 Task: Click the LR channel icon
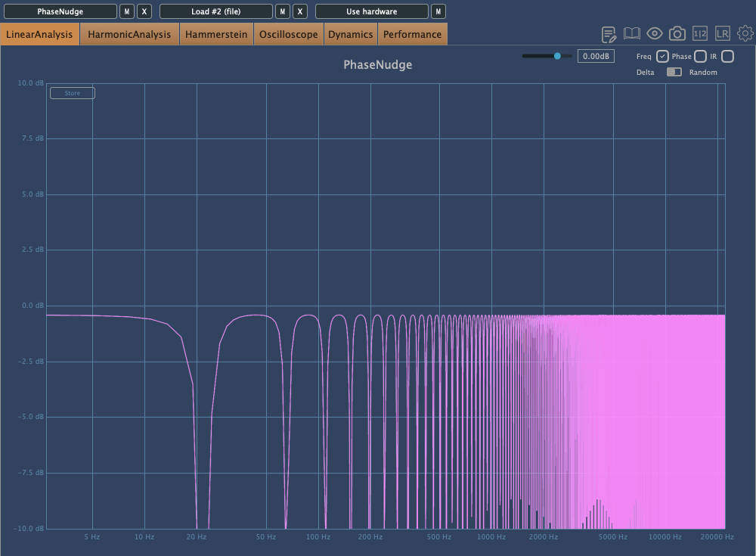pos(723,34)
